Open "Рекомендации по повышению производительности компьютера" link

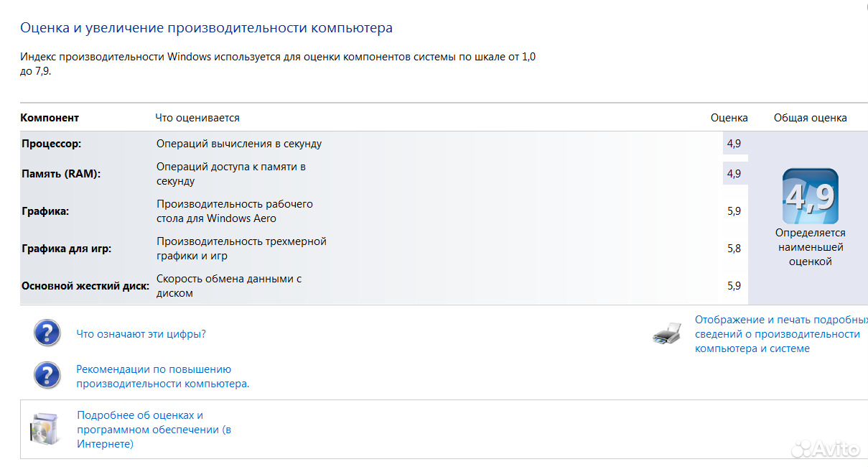162,376
